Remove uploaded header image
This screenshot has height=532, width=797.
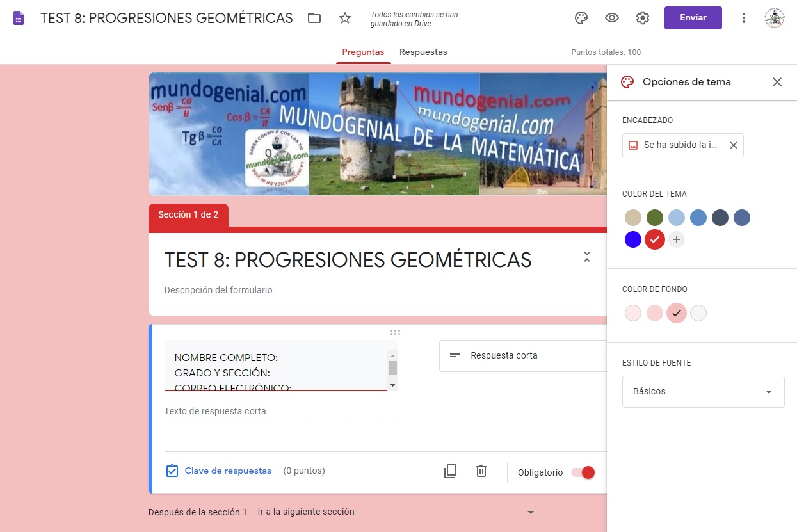[734, 145]
